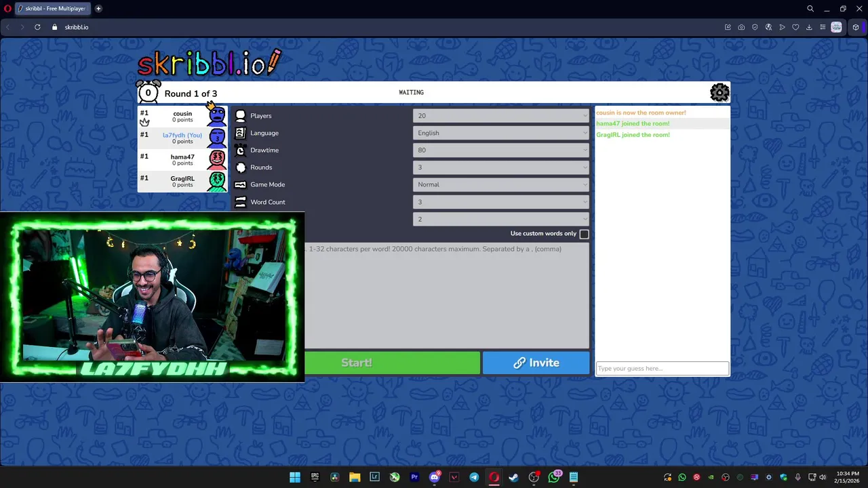Click hama47's red avatar

point(217,160)
